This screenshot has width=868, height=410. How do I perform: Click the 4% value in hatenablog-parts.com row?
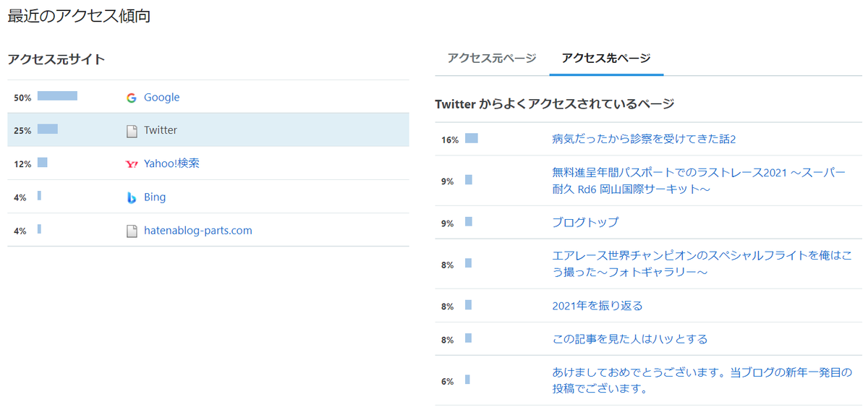(x=20, y=231)
